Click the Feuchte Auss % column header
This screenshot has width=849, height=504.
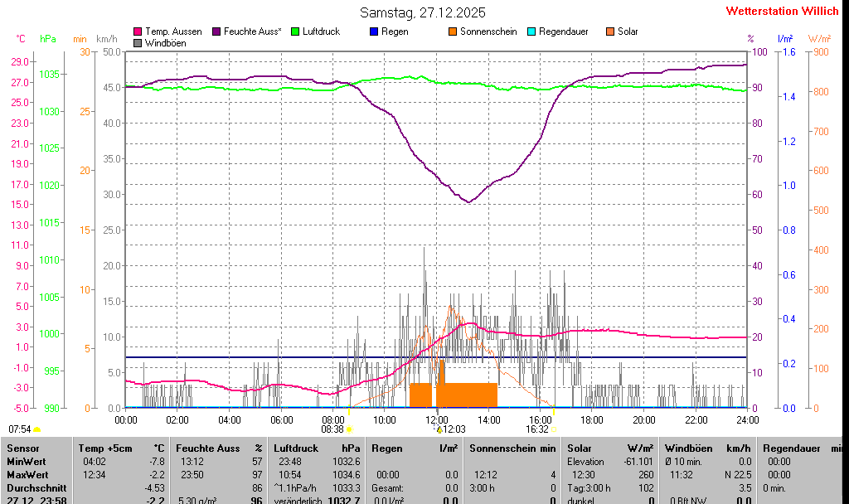(x=219, y=448)
